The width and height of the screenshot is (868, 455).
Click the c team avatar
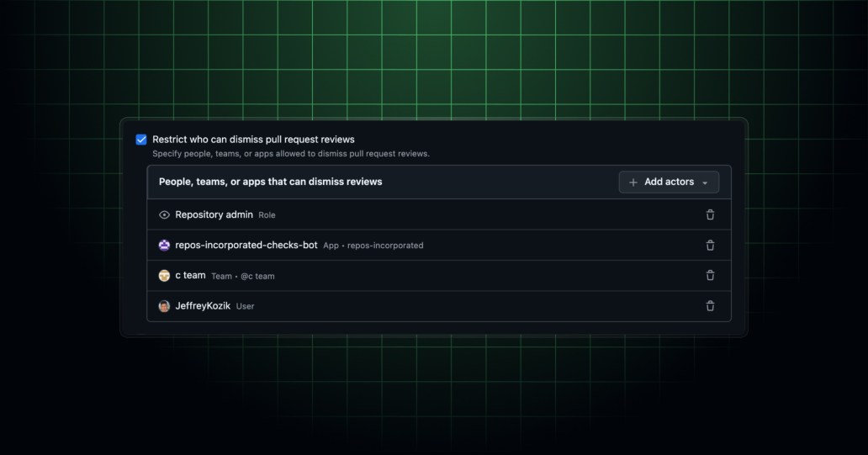[x=164, y=276]
